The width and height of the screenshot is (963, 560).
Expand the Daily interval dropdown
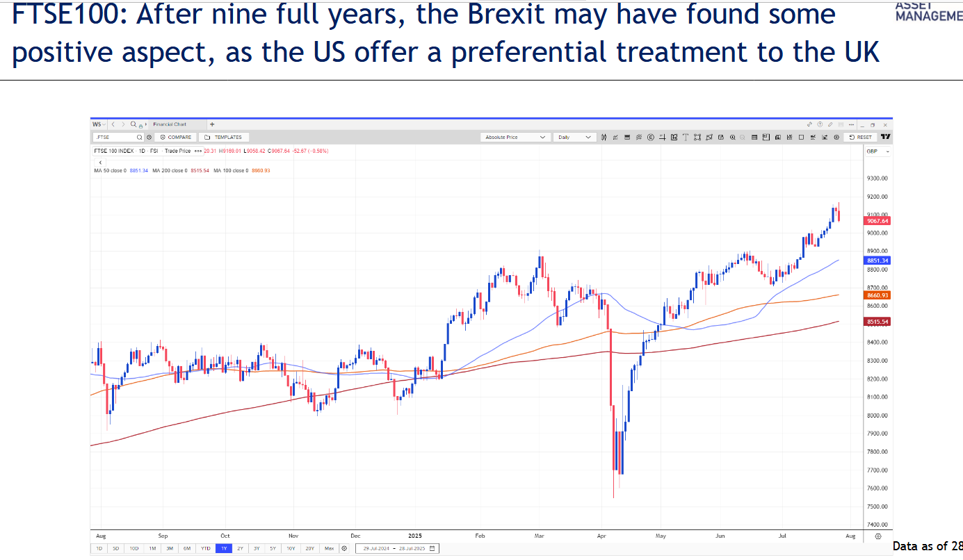click(x=574, y=137)
